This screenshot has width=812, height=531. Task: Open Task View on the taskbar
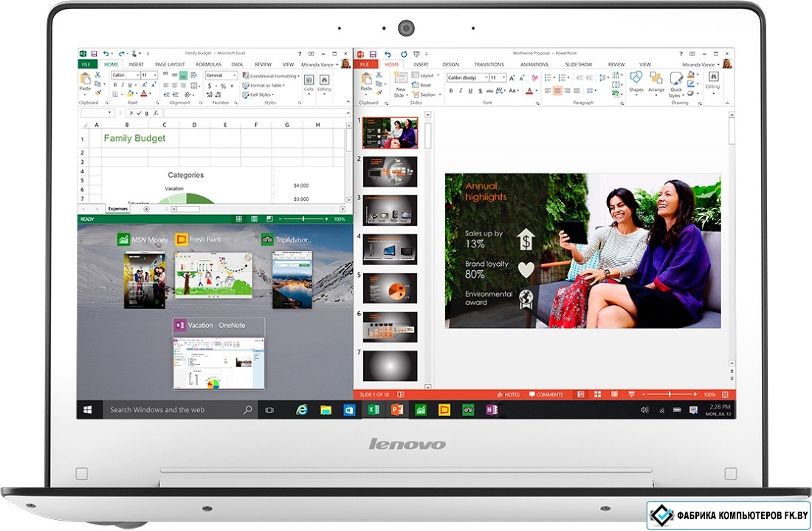269,410
